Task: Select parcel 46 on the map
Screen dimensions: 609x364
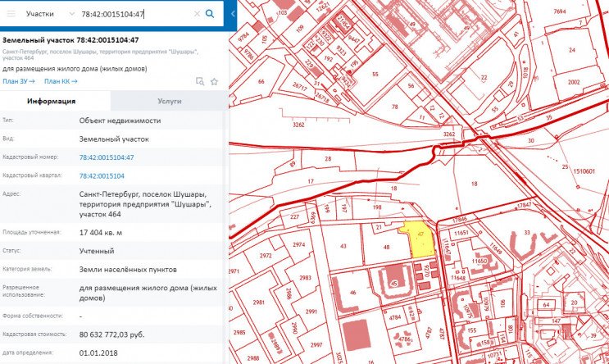Action: point(352,292)
